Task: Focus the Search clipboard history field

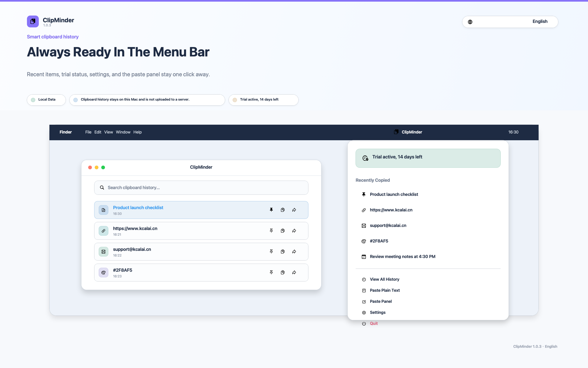Action: 201,188
